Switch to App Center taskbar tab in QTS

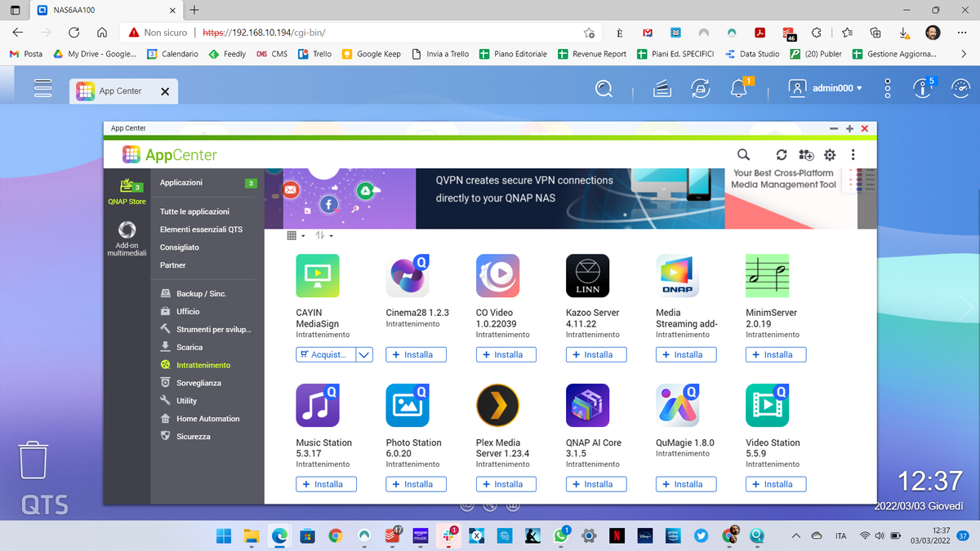(x=123, y=91)
